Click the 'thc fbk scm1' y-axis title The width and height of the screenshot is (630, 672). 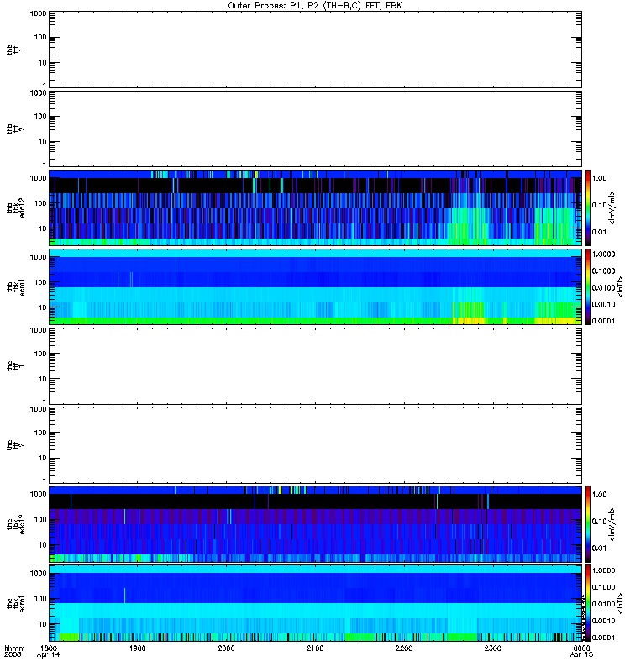[x=16, y=603]
